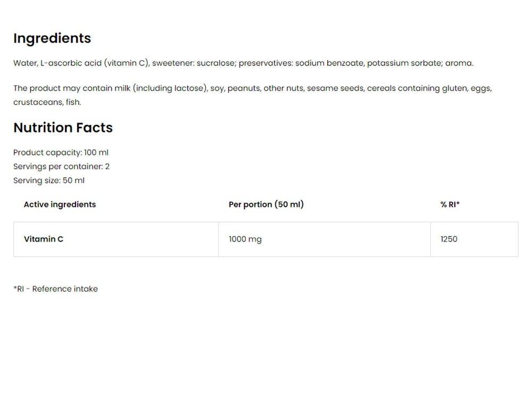Click the "Serving size: 50 ml" line
This screenshot has width=532, height=399.
[x=49, y=180]
